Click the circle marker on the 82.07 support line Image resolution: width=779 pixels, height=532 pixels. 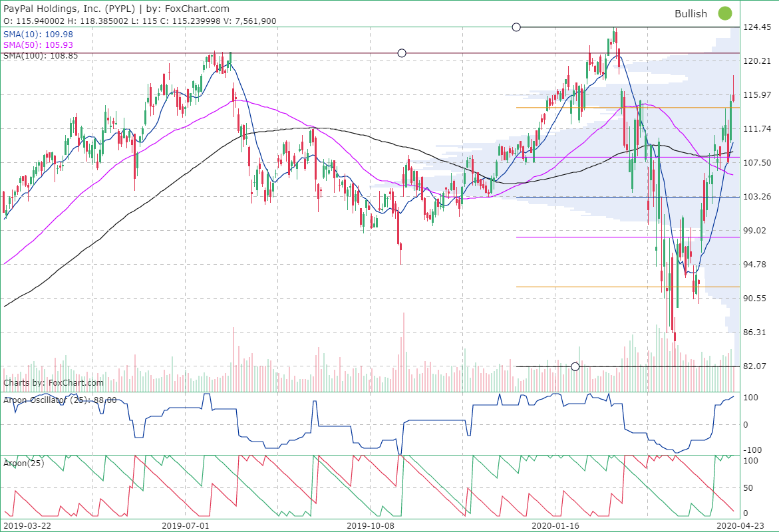click(x=575, y=366)
